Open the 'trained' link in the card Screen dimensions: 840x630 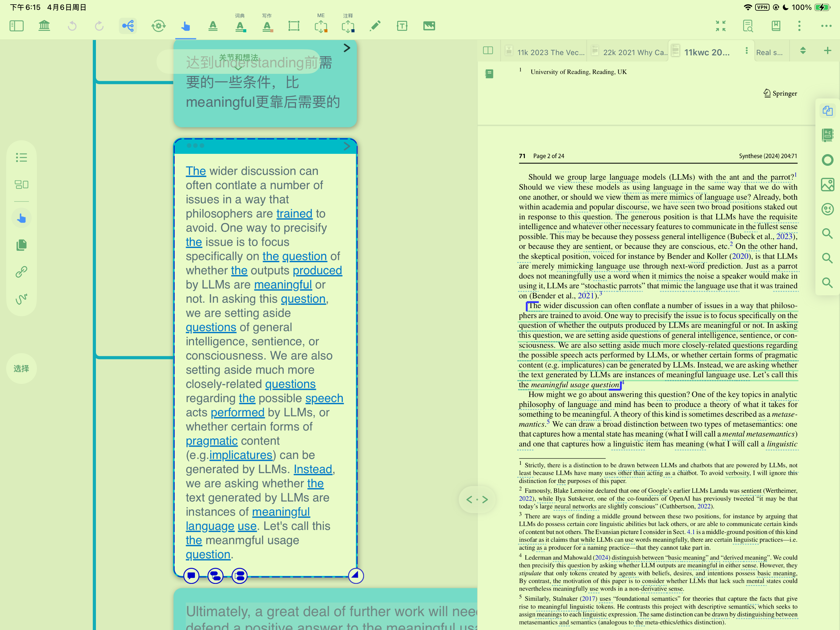point(294,213)
